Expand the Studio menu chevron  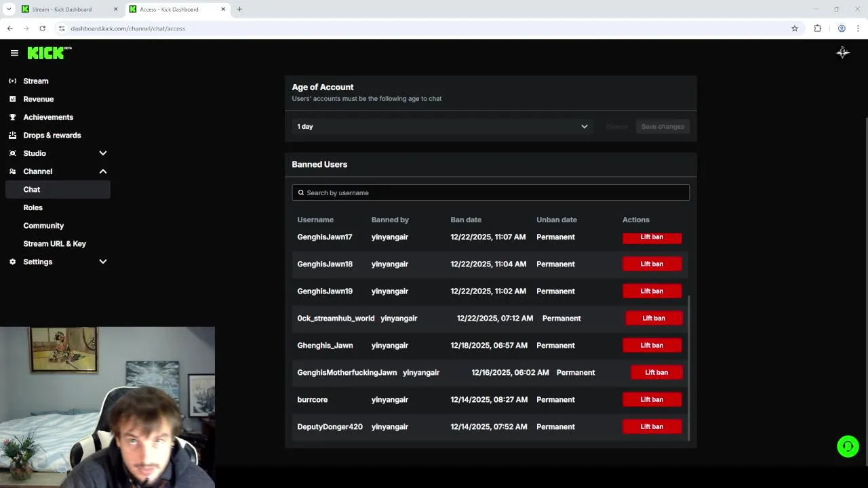103,153
